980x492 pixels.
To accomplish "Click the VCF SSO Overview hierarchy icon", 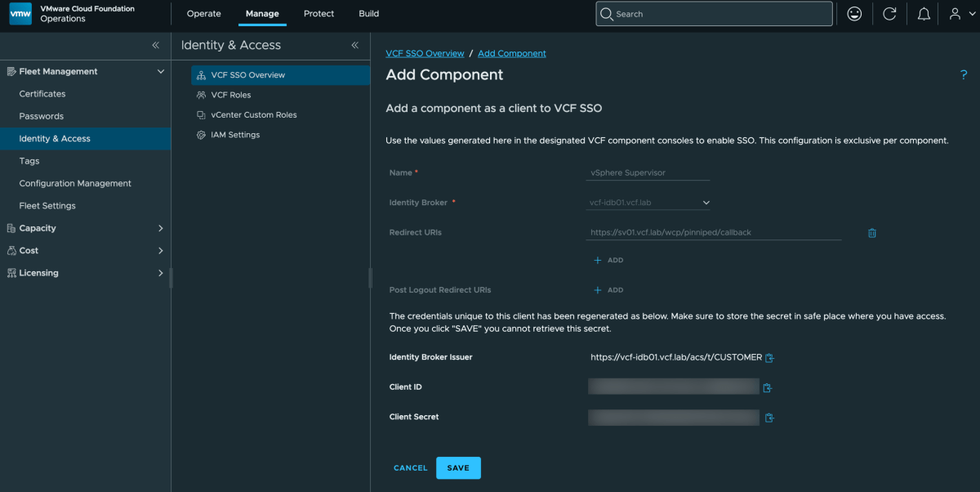I will point(201,75).
